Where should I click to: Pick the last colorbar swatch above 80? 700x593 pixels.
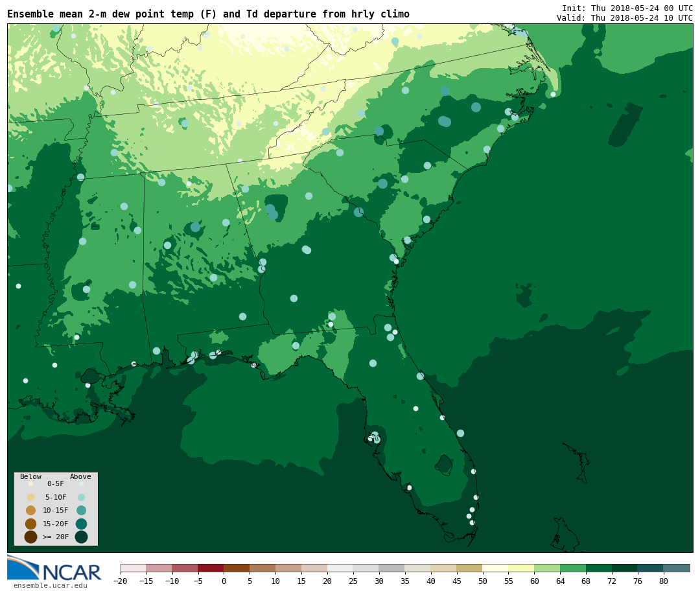pyautogui.click(x=677, y=568)
